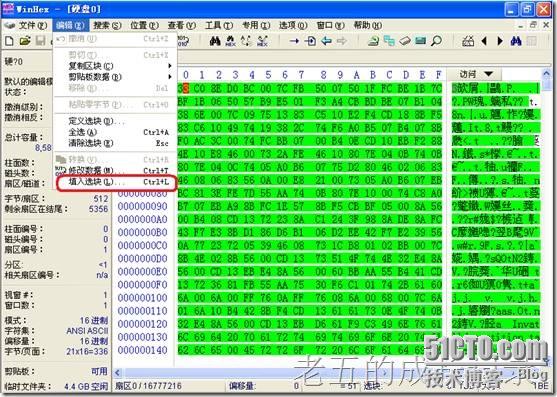Click the Open file folder icon
The image size is (557, 397).
(25, 41)
